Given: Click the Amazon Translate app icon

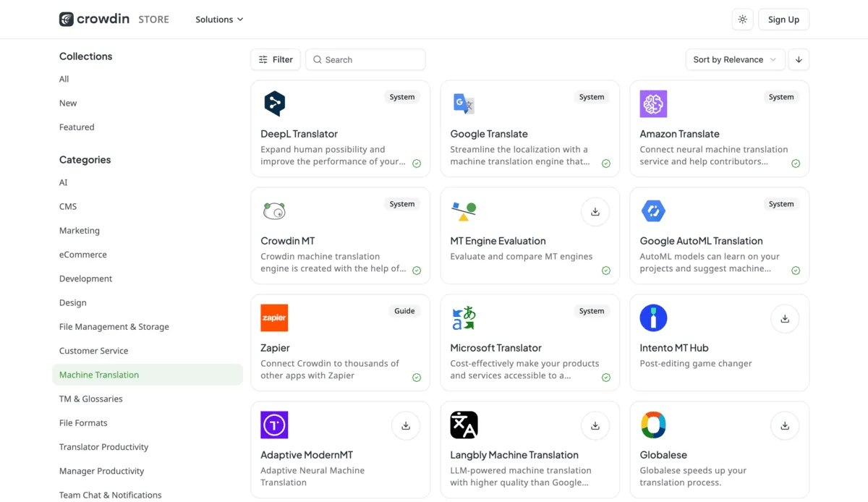Looking at the screenshot, I should (x=653, y=104).
